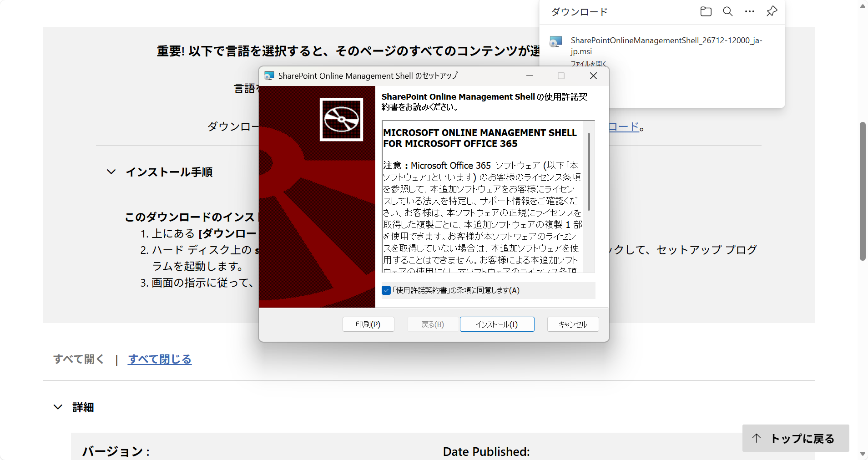Collapse the 詳細 section chevron
This screenshot has width=868, height=460.
pyautogui.click(x=58, y=407)
